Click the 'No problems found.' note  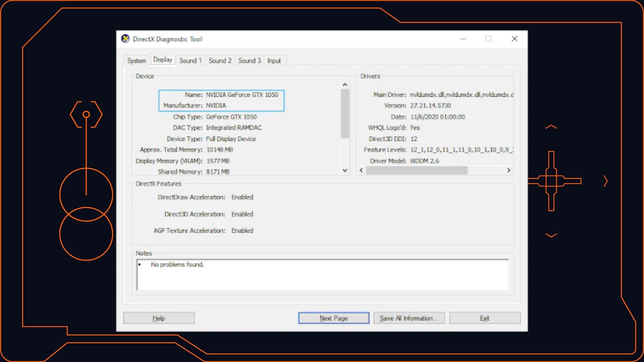(x=177, y=264)
